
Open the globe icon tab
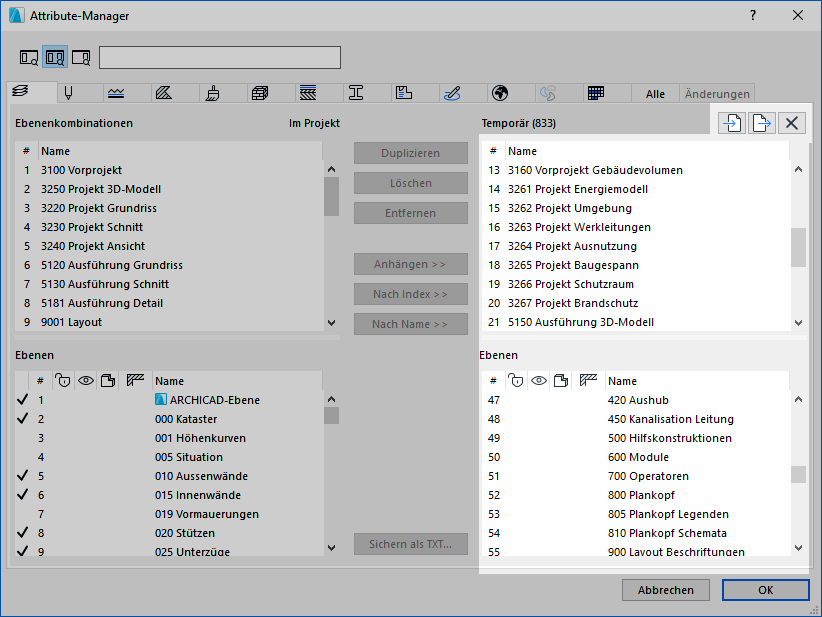500,93
